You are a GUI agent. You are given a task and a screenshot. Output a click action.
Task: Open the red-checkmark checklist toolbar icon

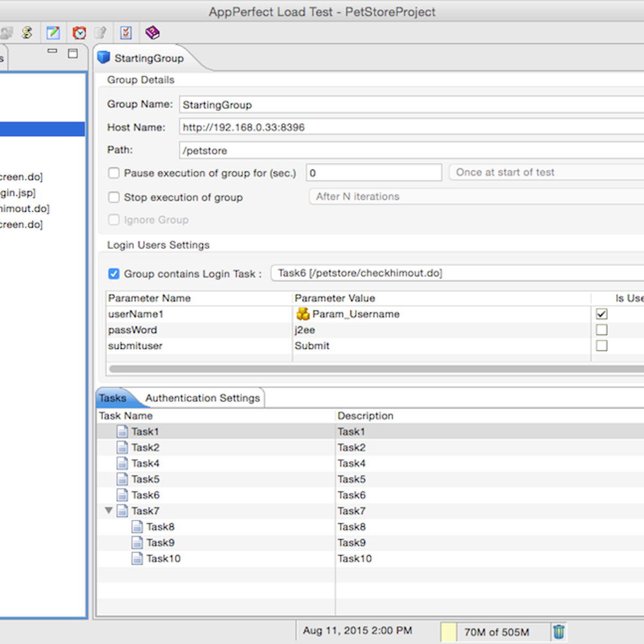click(x=126, y=33)
